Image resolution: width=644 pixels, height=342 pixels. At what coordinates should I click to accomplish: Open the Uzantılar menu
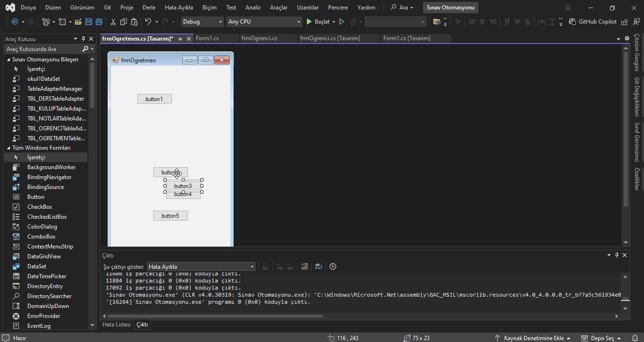coord(308,8)
